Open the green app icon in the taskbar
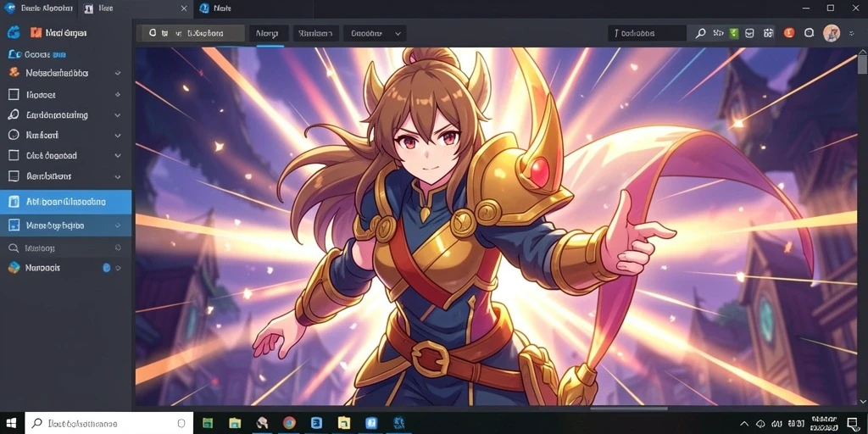 pos(208,424)
